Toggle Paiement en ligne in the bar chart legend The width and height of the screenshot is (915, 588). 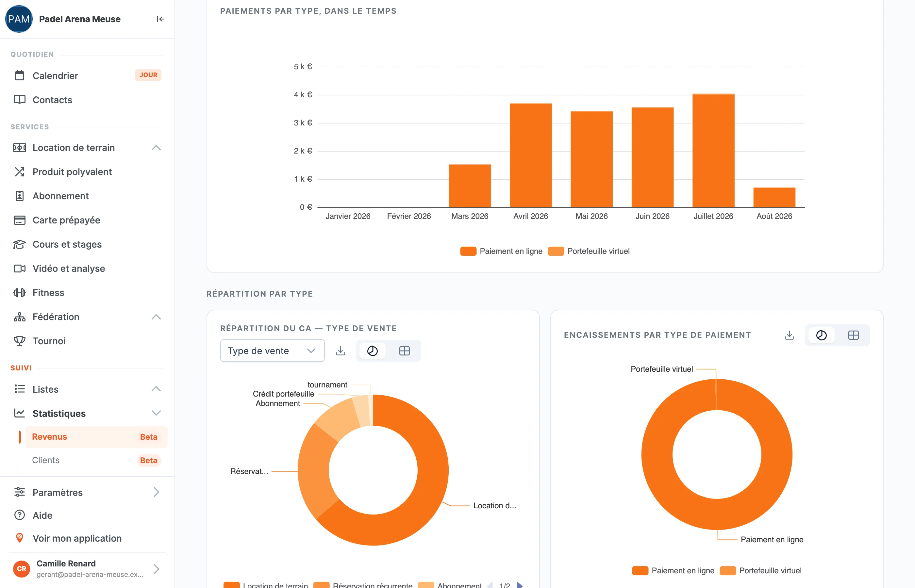click(501, 251)
